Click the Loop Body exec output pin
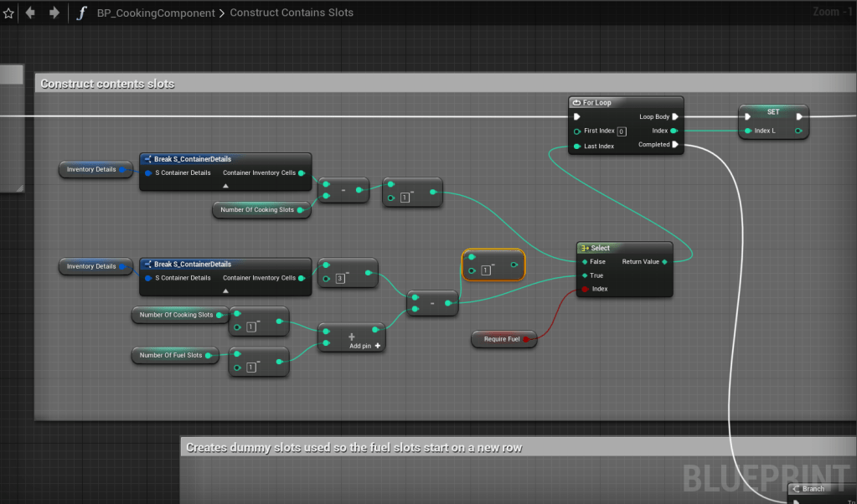This screenshot has height=504, width=857. point(675,117)
